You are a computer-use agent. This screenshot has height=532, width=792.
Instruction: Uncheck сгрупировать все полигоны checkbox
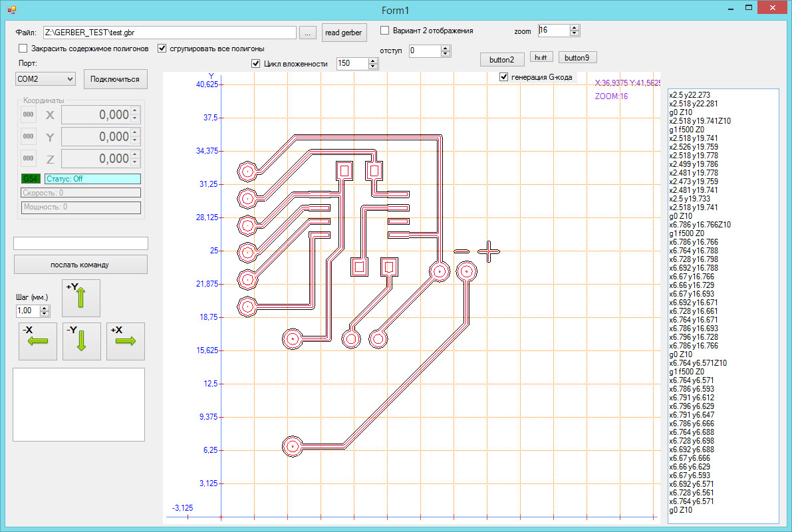162,49
